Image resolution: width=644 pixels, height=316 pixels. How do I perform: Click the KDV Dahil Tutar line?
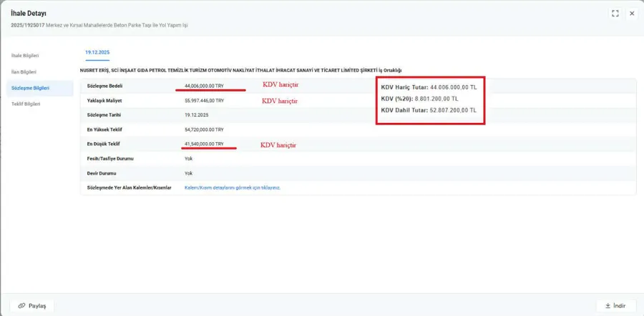tap(429, 110)
